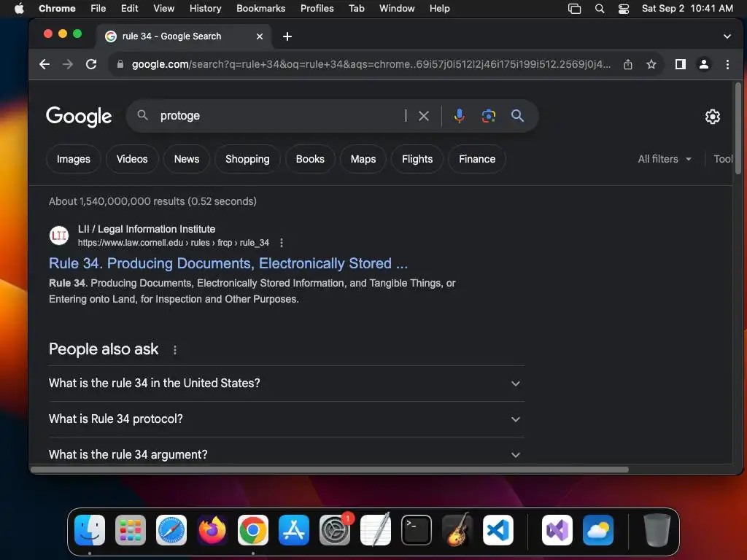Image resolution: width=747 pixels, height=560 pixels.
Task: Open the Chrome three-dot menu
Action: (x=727, y=64)
